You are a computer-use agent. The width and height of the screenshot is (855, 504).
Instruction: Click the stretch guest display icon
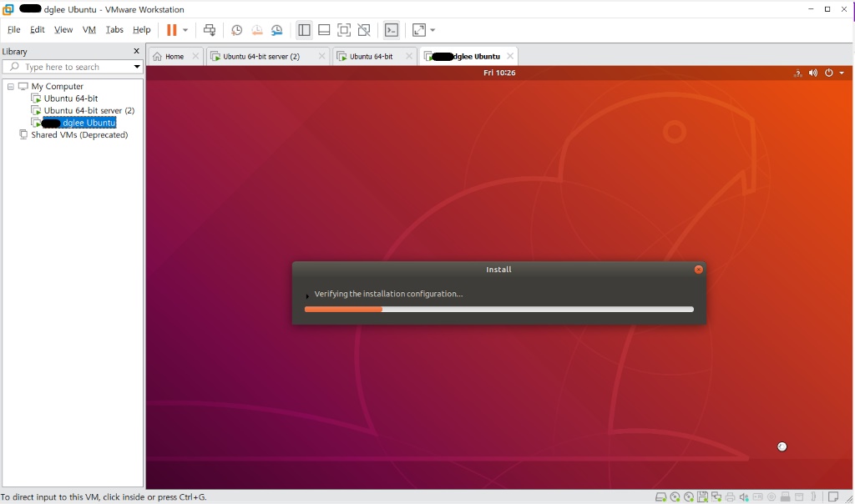419,30
